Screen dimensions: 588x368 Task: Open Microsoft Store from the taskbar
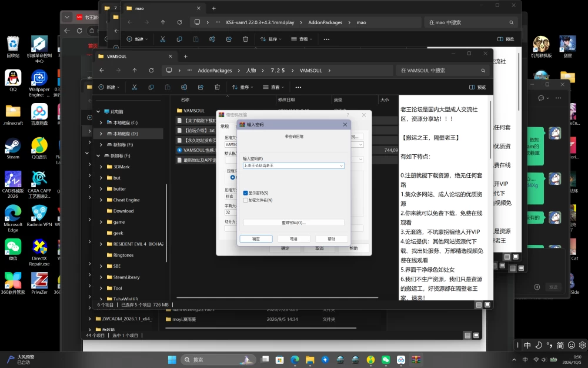pyautogui.click(x=279, y=360)
